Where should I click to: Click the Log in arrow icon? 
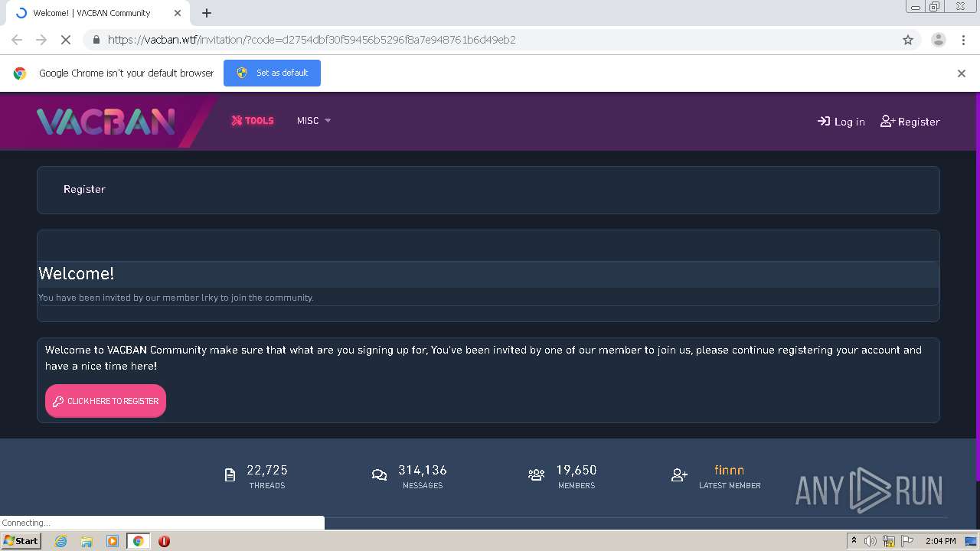pos(824,121)
